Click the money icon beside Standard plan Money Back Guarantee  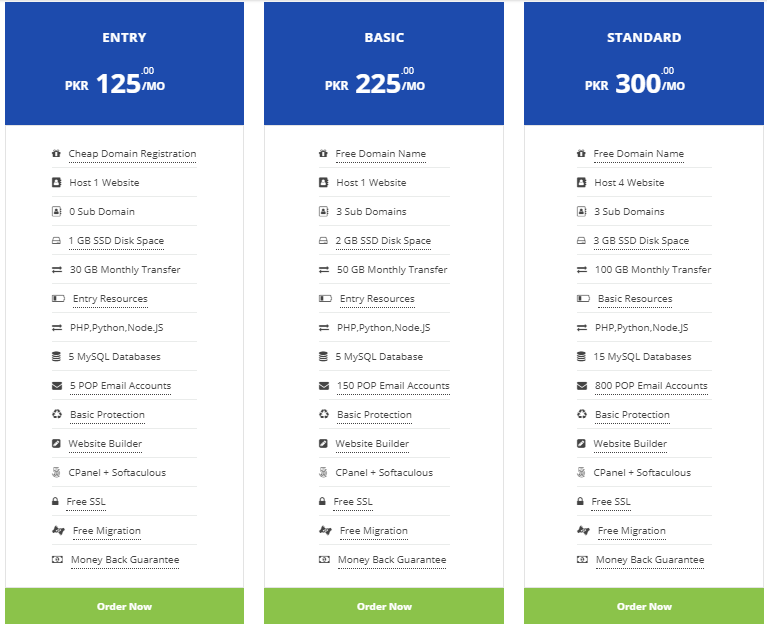[x=582, y=559]
